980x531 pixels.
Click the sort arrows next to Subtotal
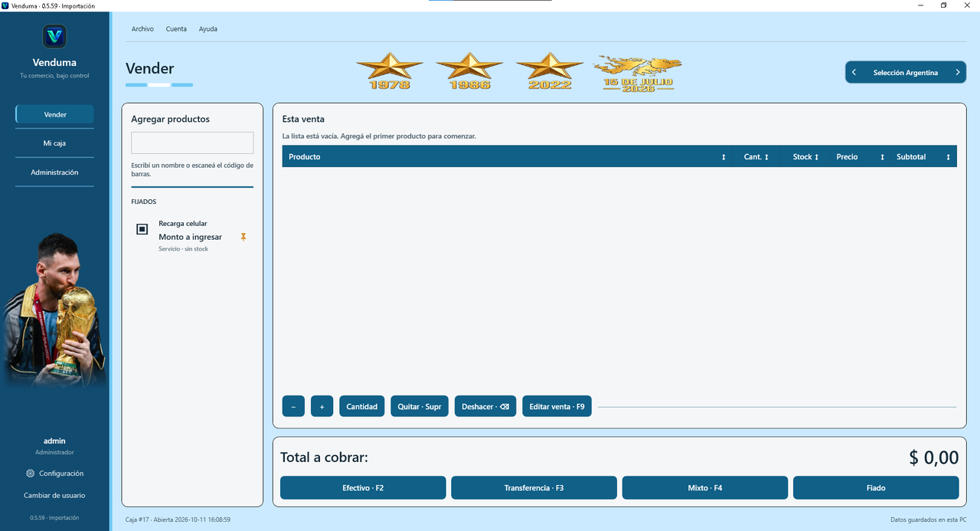tap(948, 157)
